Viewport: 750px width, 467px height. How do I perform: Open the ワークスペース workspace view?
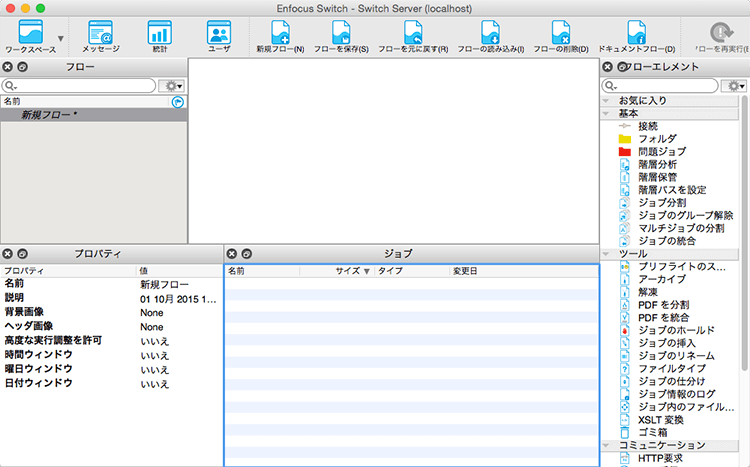point(30,35)
